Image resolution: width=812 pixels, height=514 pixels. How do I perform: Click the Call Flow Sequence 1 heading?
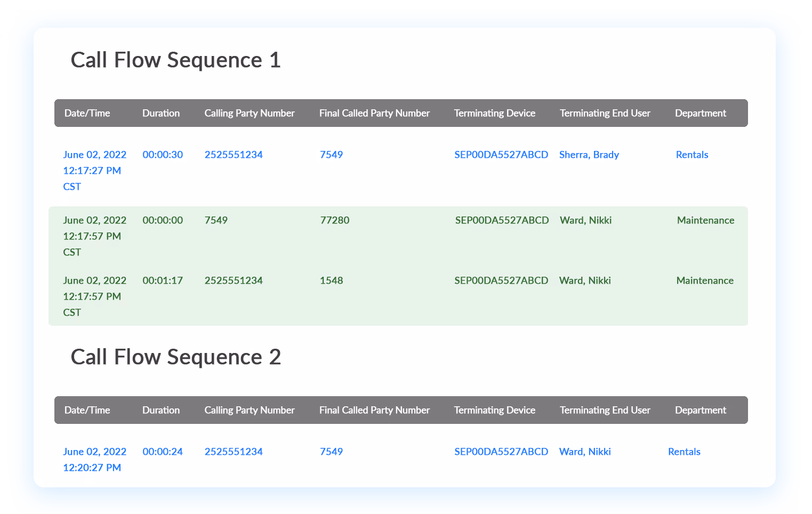(175, 60)
